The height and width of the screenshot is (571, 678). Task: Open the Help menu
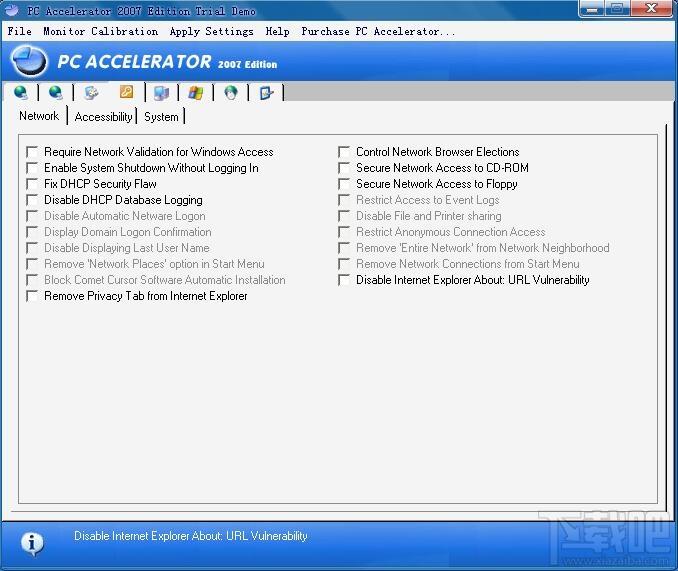pyautogui.click(x=277, y=31)
